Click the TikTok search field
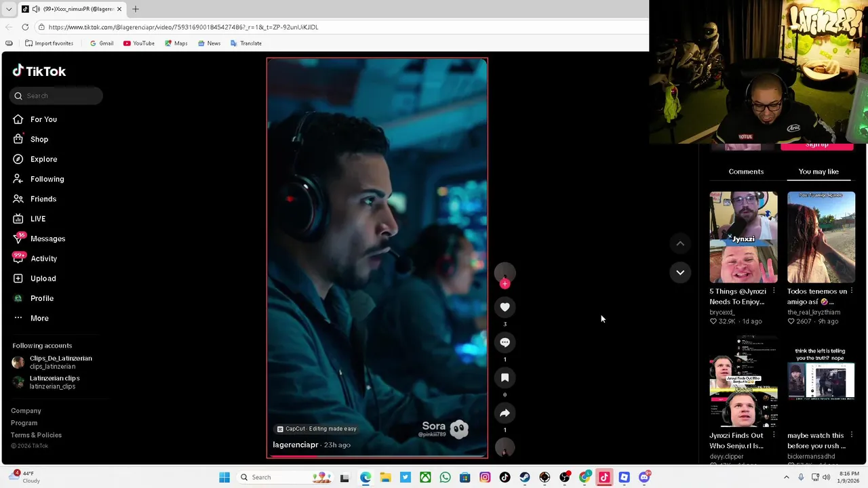Viewport: 868px width, 488px height. [x=56, y=96]
